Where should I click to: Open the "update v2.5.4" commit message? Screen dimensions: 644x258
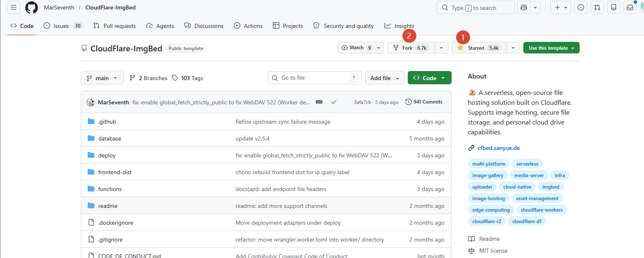coord(253,138)
